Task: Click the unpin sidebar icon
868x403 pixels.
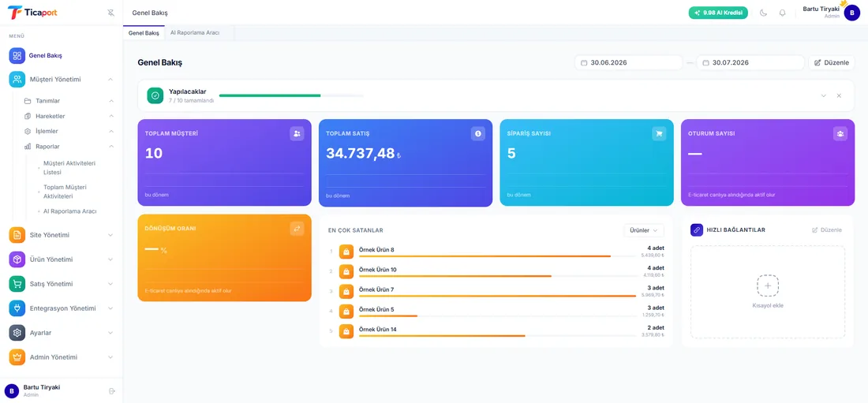Action: click(110, 13)
